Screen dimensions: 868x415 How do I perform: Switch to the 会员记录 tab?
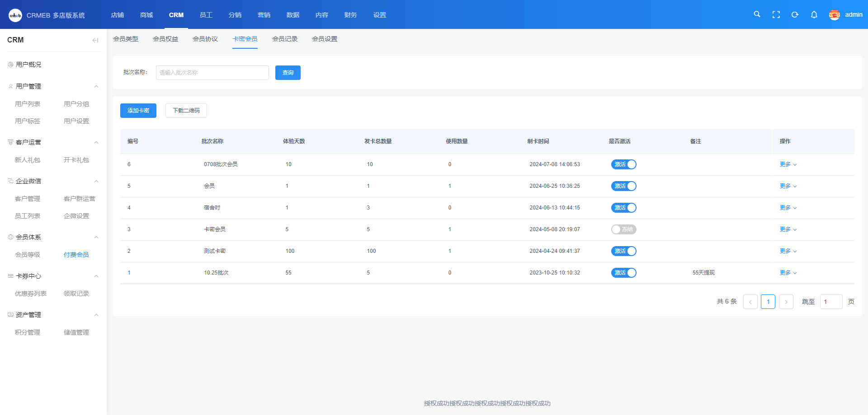285,39
